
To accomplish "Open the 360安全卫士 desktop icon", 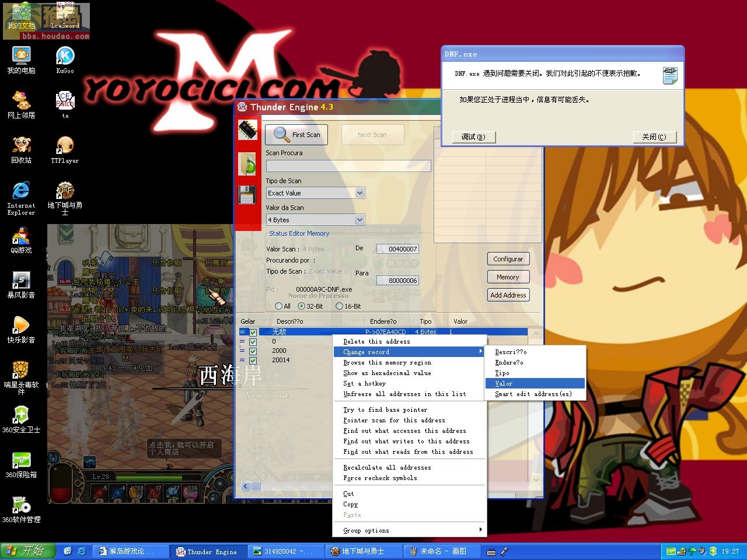I will pyautogui.click(x=22, y=419).
